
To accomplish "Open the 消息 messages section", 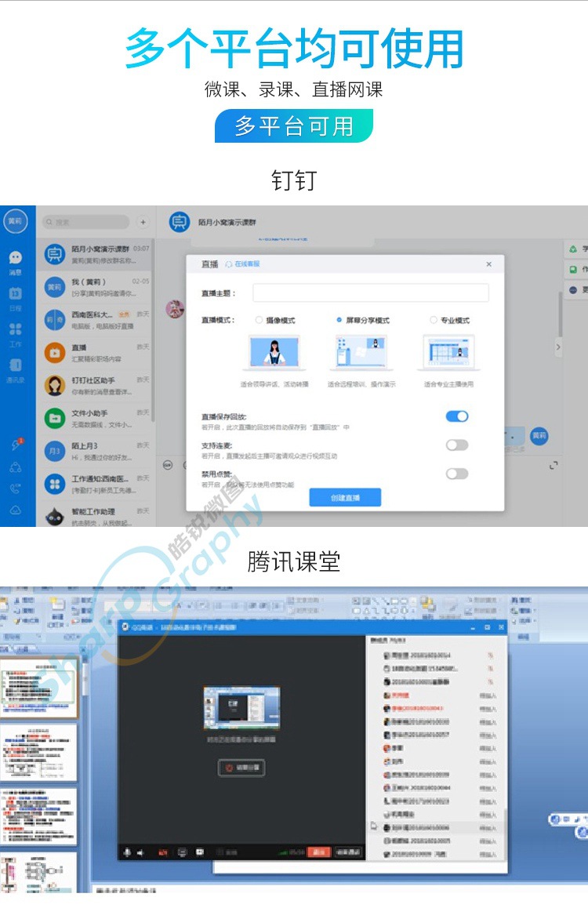I will coord(16,263).
